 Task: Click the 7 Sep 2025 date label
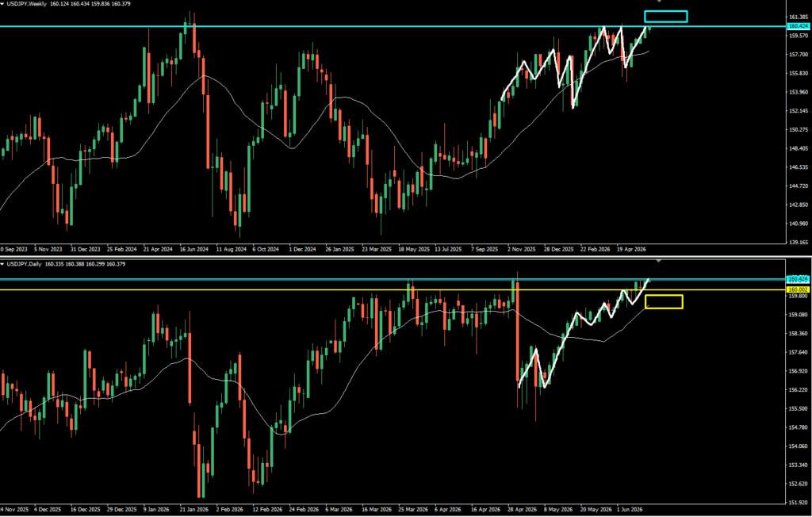click(485, 249)
